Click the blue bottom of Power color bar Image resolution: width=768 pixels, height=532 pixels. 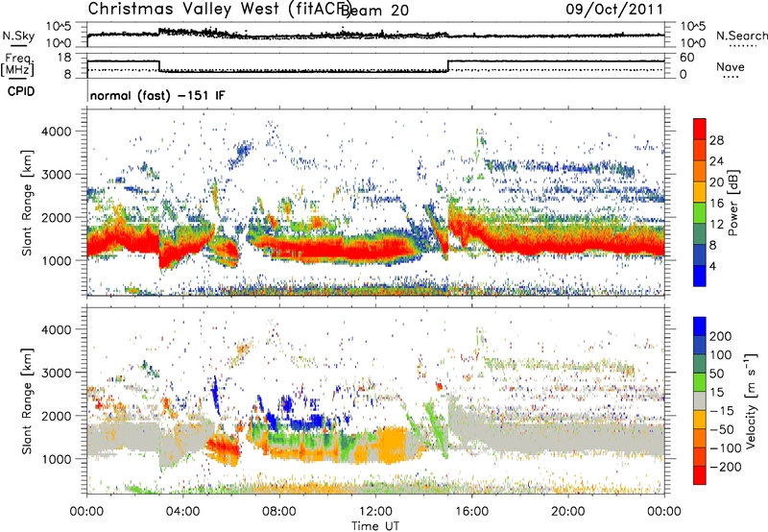pyautogui.click(x=700, y=276)
